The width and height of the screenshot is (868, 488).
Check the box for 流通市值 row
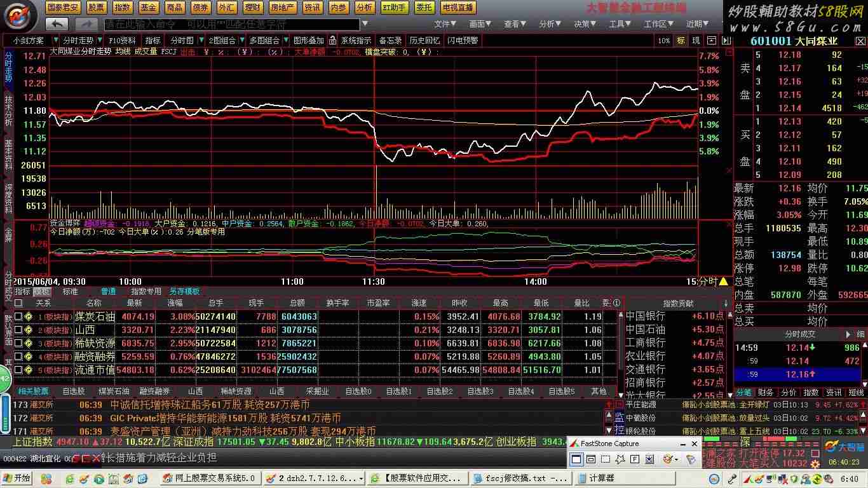(18, 370)
